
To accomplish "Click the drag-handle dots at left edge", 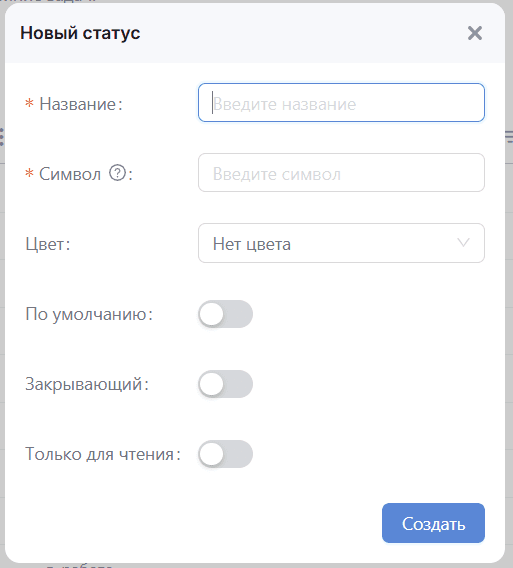I will tap(2, 137).
